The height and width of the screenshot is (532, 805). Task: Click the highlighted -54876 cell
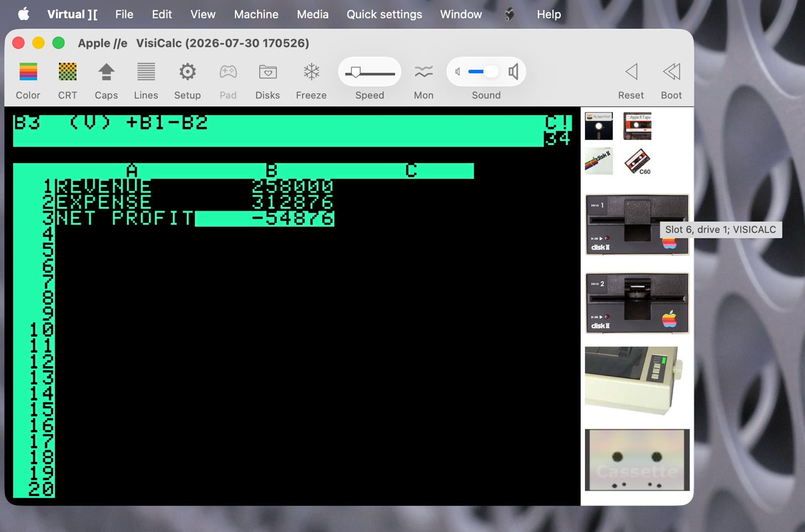(x=265, y=219)
